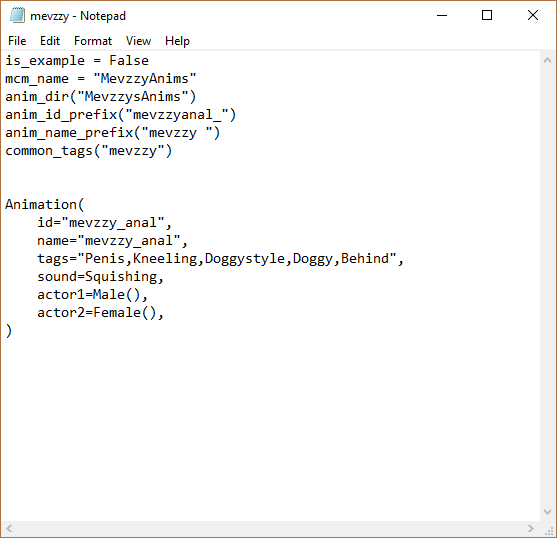Click the Notepad icon in title bar

17,15
